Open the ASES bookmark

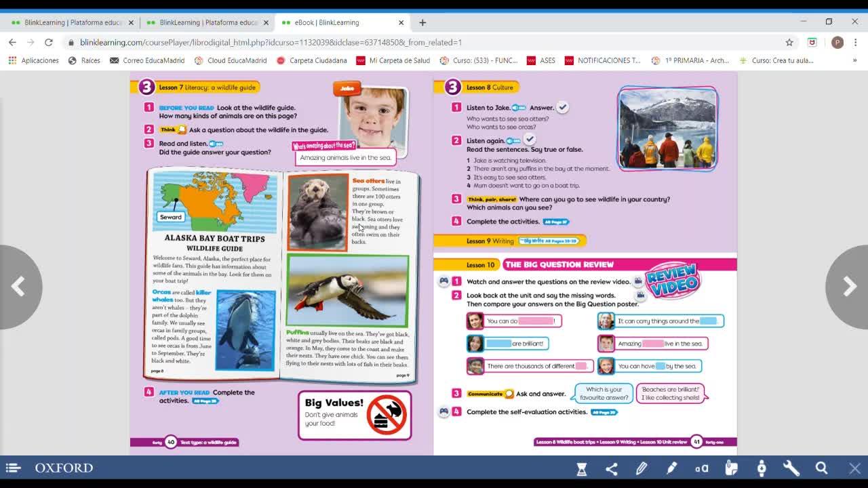[541, 60]
